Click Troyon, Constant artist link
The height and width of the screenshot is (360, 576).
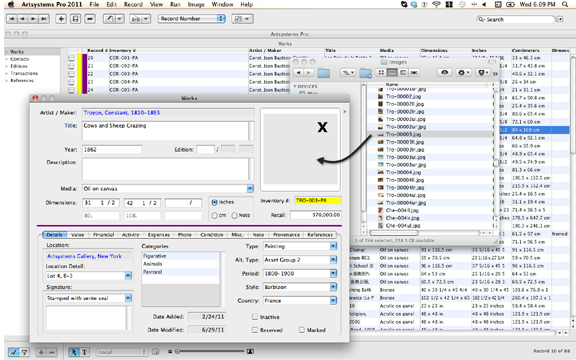(x=122, y=113)
